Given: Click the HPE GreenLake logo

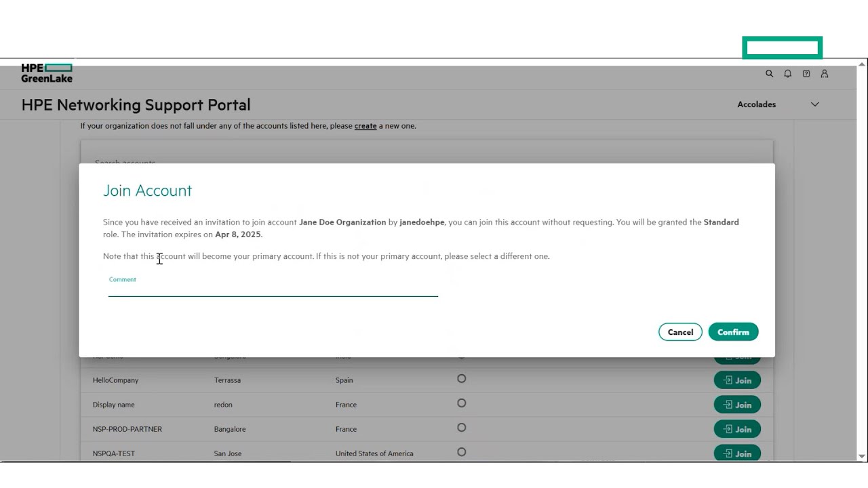Looking at the screenshot, I should (47, 73).
